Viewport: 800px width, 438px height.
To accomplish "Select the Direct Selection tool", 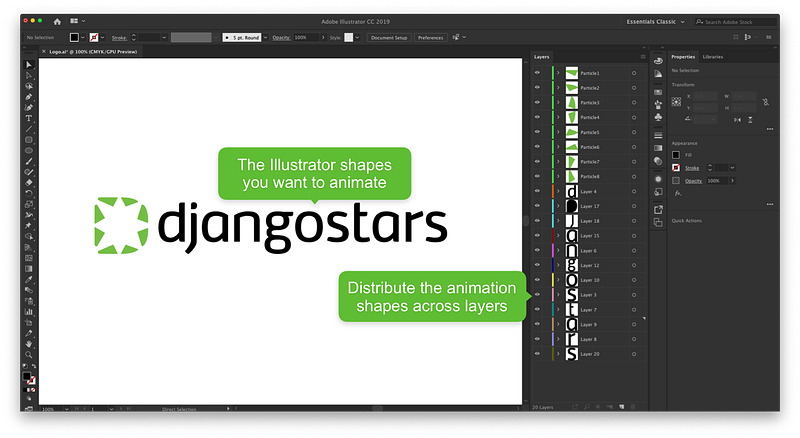I will pos(29,75).
